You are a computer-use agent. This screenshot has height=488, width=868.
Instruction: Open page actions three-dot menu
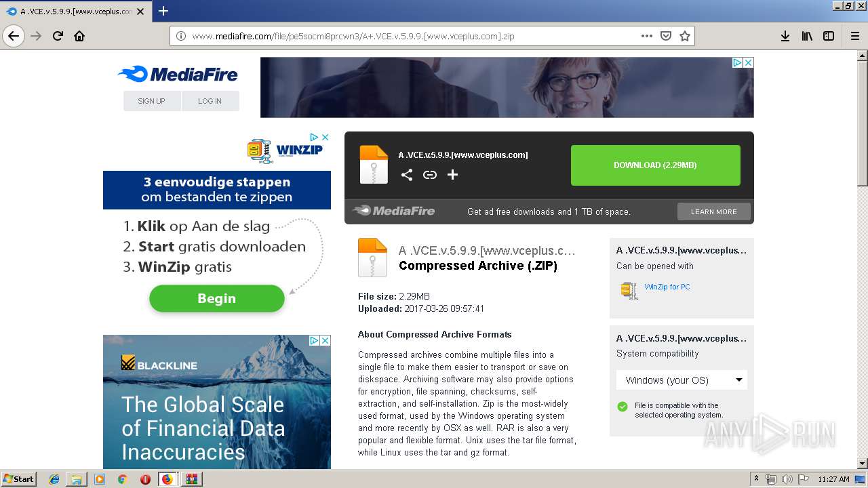click(x=647, y=36)
